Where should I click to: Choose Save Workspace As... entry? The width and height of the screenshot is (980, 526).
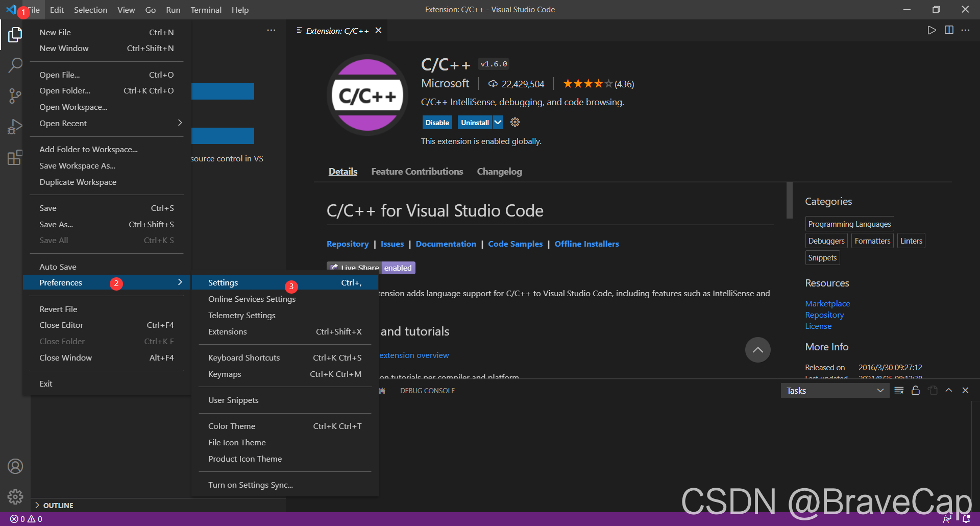[x=107, y=165]
